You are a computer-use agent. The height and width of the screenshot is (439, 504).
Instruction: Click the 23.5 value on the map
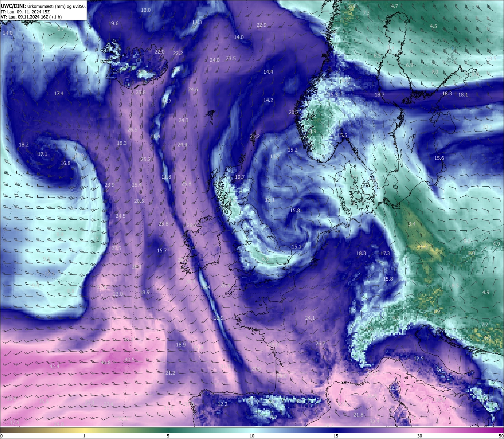click(231, 58)
